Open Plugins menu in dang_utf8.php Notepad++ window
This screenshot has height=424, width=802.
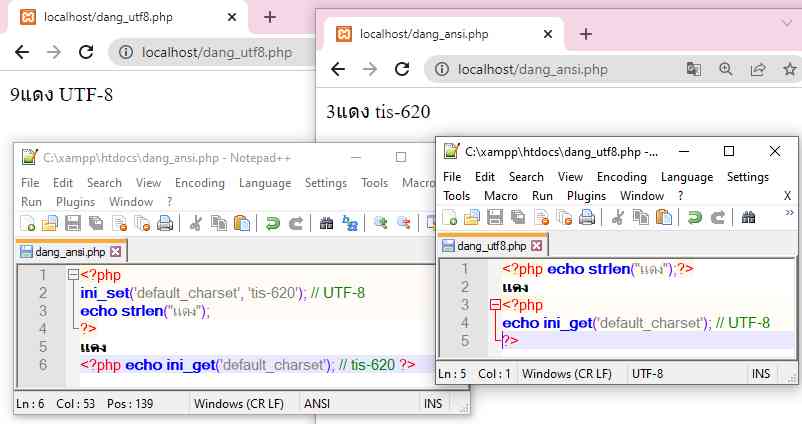586,196
